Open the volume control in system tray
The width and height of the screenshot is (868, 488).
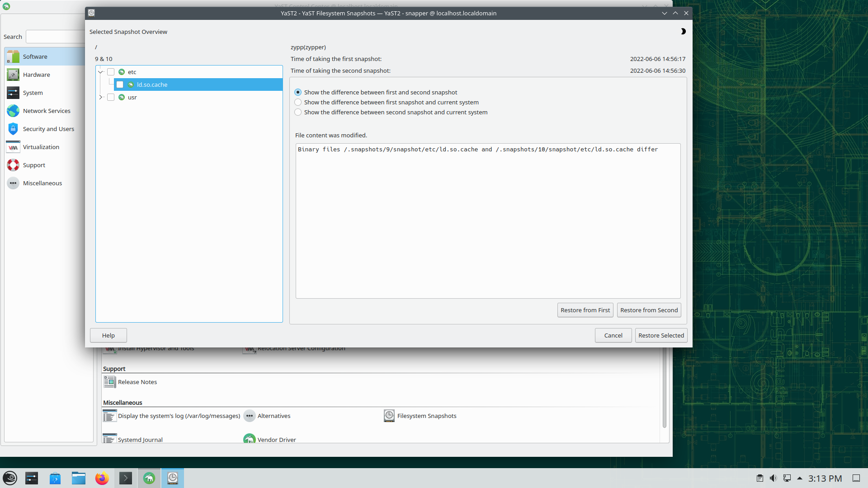774,478
